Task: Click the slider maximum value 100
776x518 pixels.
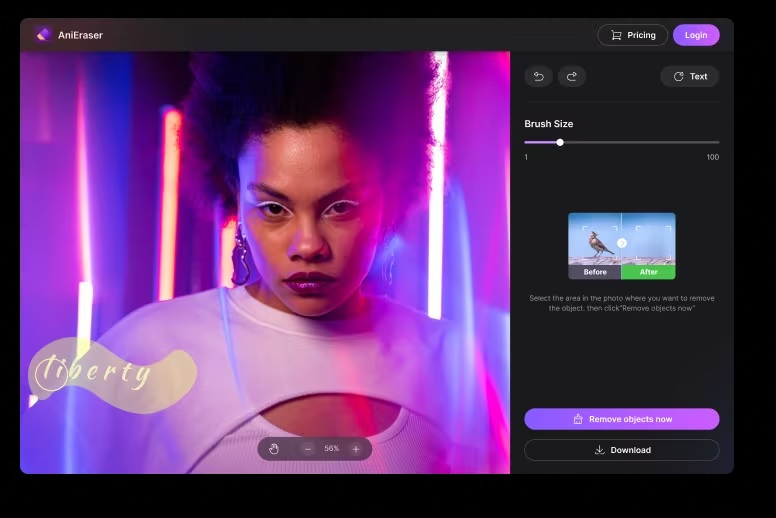Action: point(713,157)
